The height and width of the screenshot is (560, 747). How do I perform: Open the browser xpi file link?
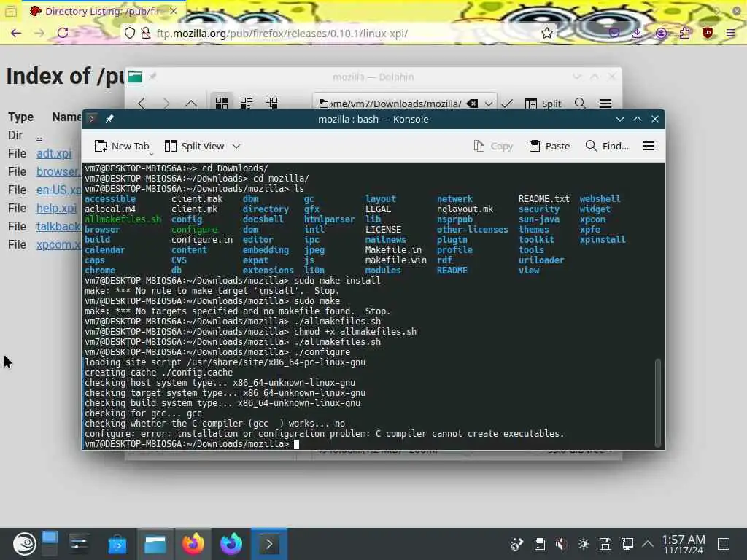point(58,171)
